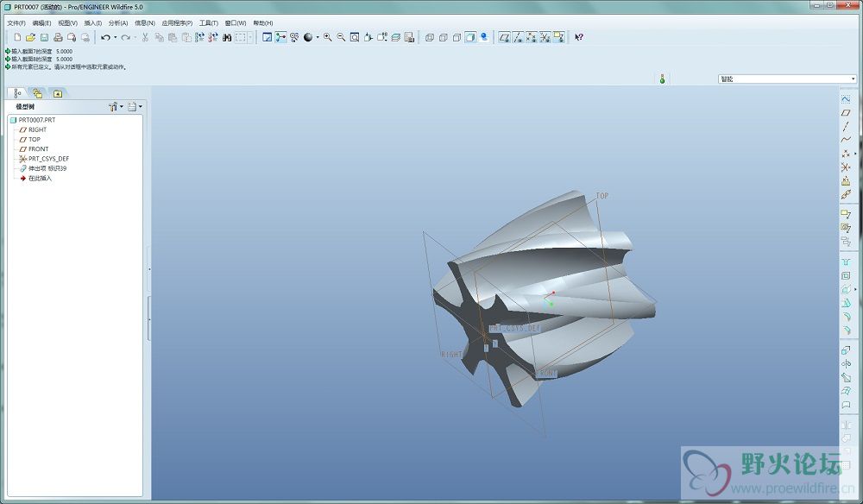Image resolution: width=863 pixels, height=504 pixels.
Task: Select 伸出项 标识39 feature in tree
Action: tap(47, 168)
